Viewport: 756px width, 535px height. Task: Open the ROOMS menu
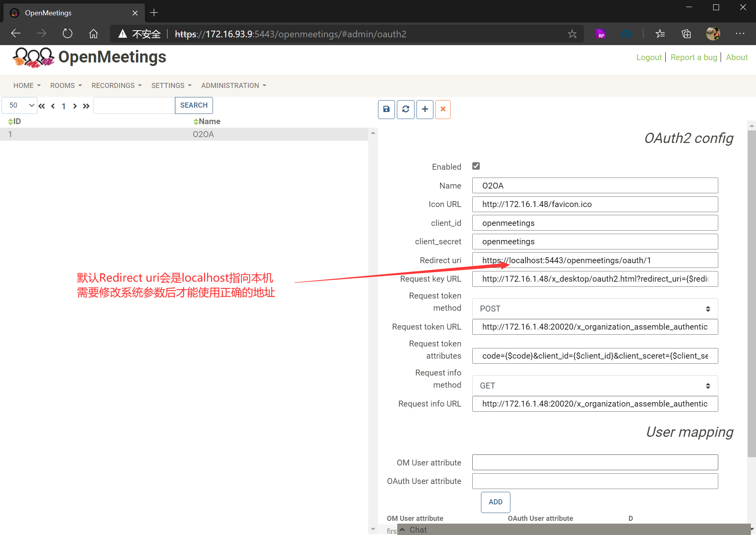[66, 86]
